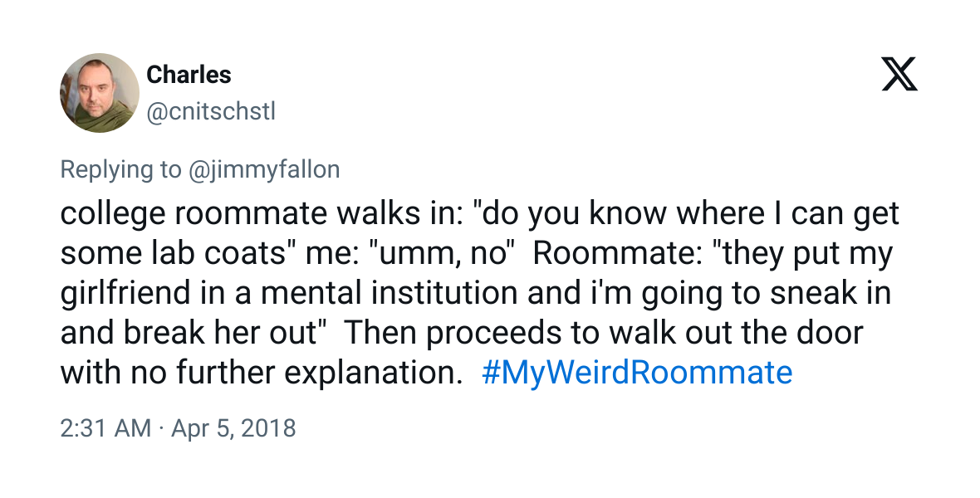Click the #MyWeirdRoommate hashtag
The image size is (980, 498).
click(x=638, y=373)
